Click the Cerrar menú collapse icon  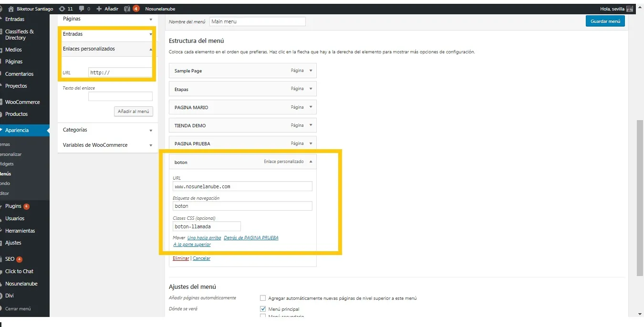point(1,308)
